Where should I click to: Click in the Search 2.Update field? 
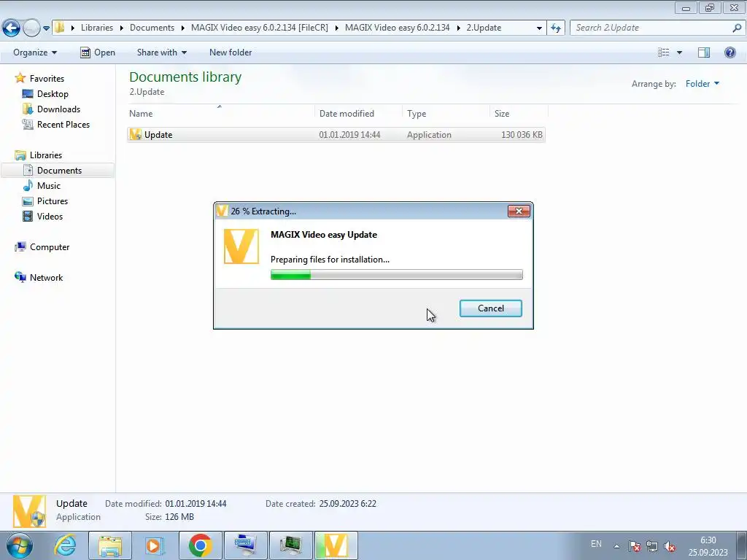651,28
